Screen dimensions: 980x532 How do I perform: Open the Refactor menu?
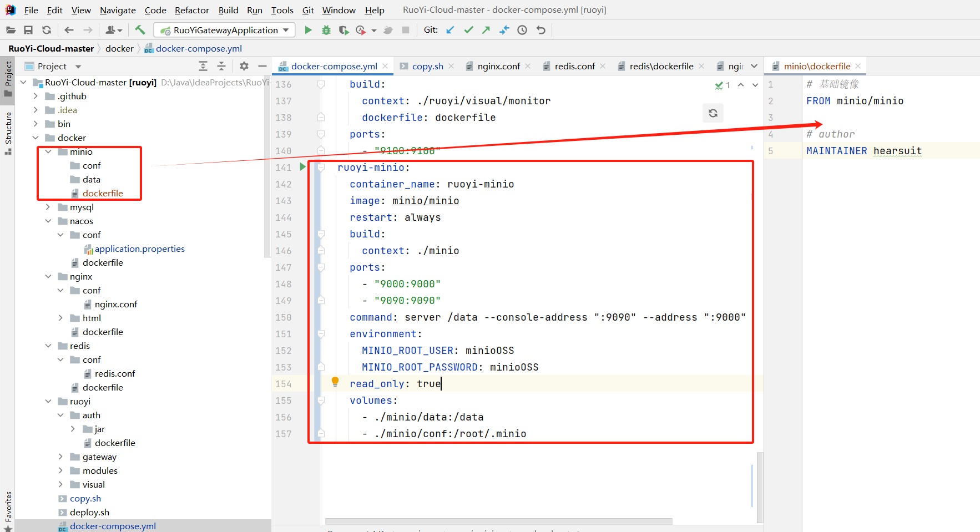191,10
